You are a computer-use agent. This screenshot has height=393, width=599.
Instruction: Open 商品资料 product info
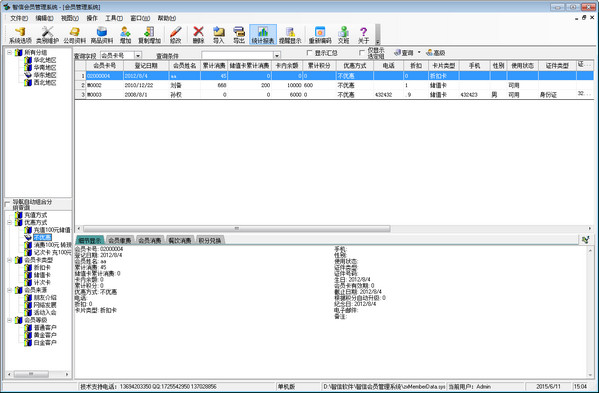point(102,35)
